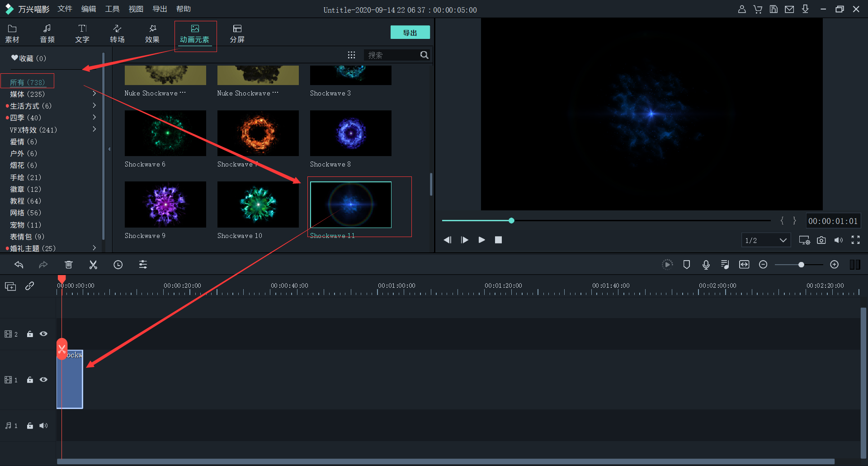Viewport: 868px width, 466px height.
Task: Toggle lock on video track 1
Action: point(30,380)
